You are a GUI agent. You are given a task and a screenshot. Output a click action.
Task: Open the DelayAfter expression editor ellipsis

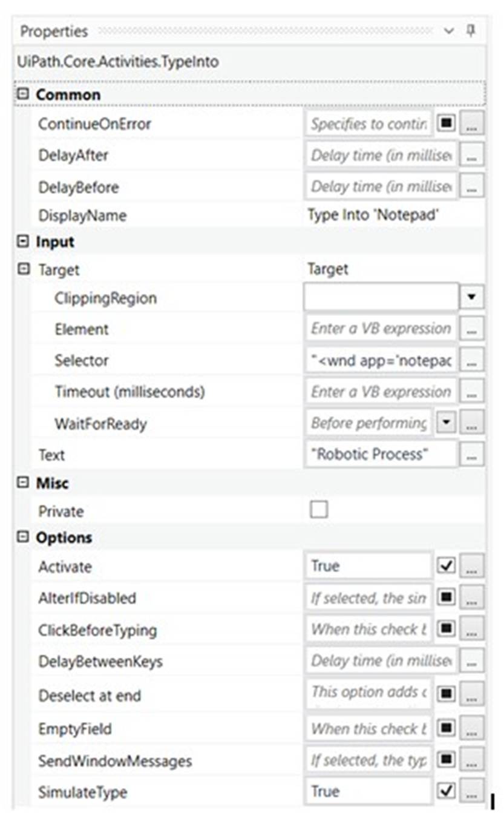[474, 156]
